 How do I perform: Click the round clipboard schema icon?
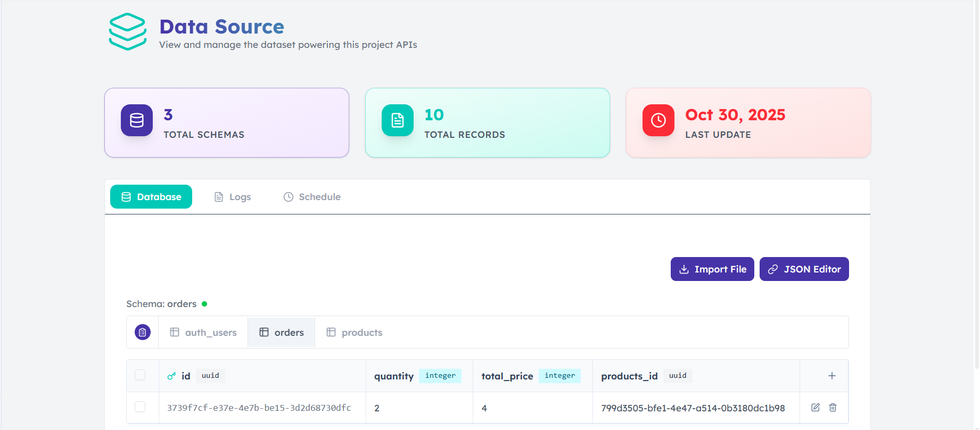(x=143, y=332)
